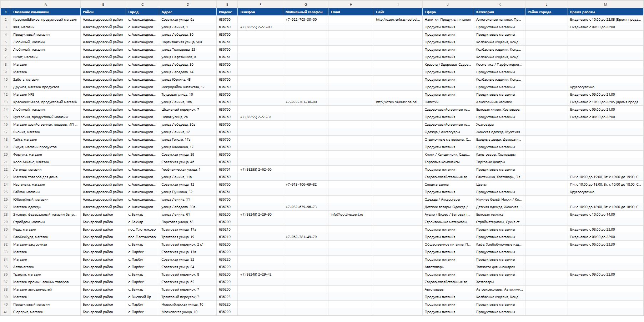This screenshot has width=644, height=322.
Task: Select the category cell "Цветы"
Action: click(x=499, y=185)
